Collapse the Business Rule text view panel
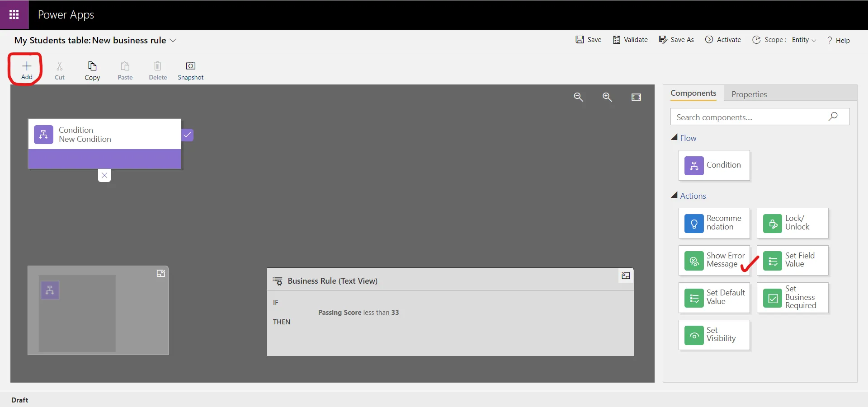The image size is (868, 407). [626, 276]
